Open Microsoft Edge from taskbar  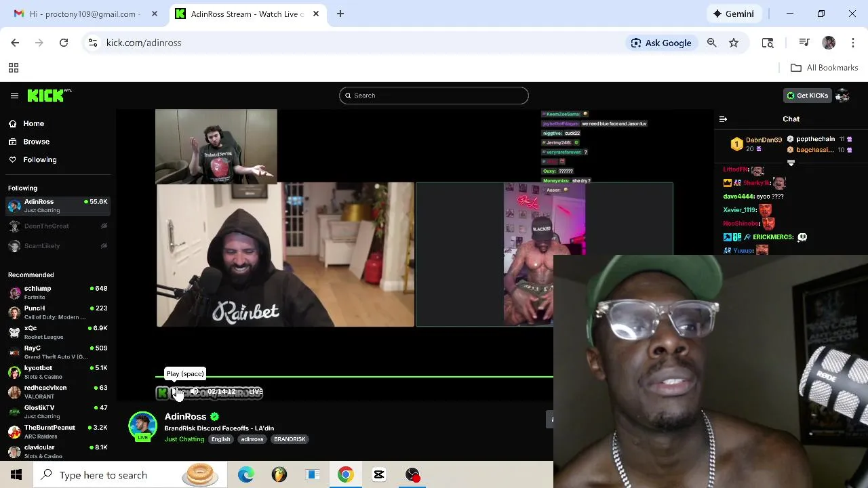tap(245, 474)
